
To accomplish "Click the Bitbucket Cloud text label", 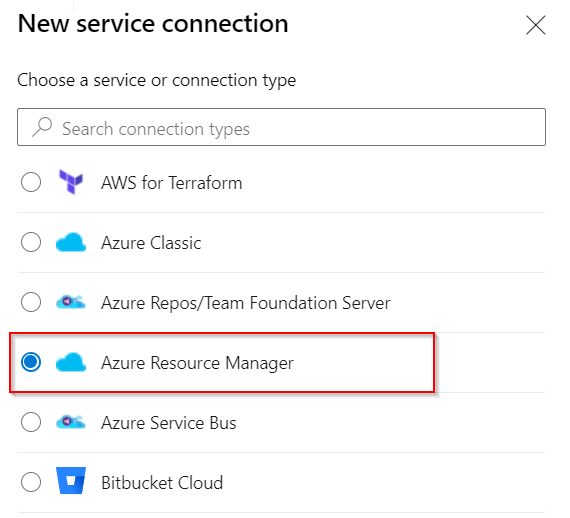I will click(162, 483).
